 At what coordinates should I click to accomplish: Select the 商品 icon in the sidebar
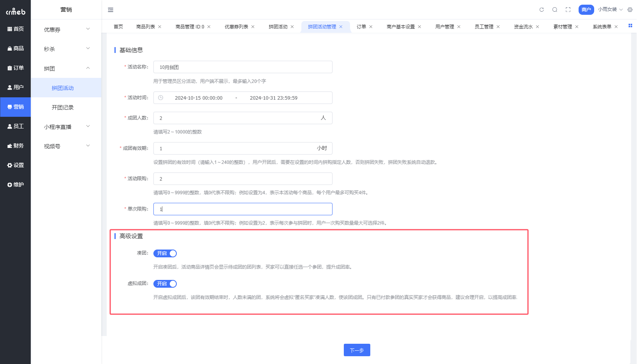[x=16, y=48]
